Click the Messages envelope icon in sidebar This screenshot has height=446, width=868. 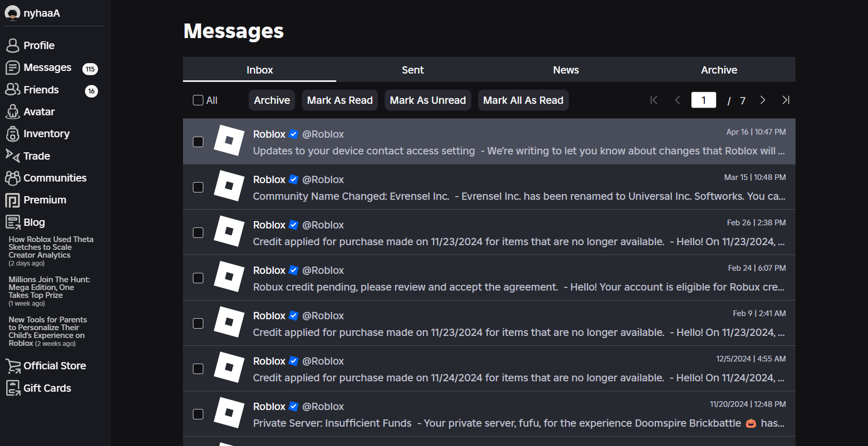13,68
